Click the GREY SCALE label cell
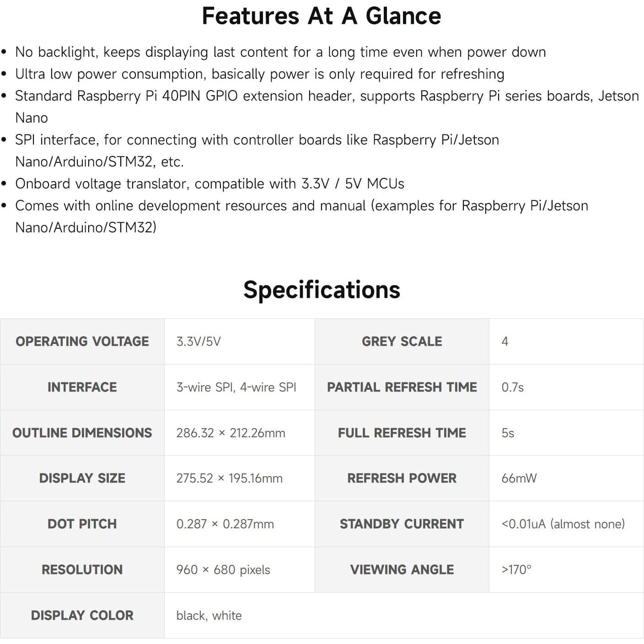 point(402,342)
